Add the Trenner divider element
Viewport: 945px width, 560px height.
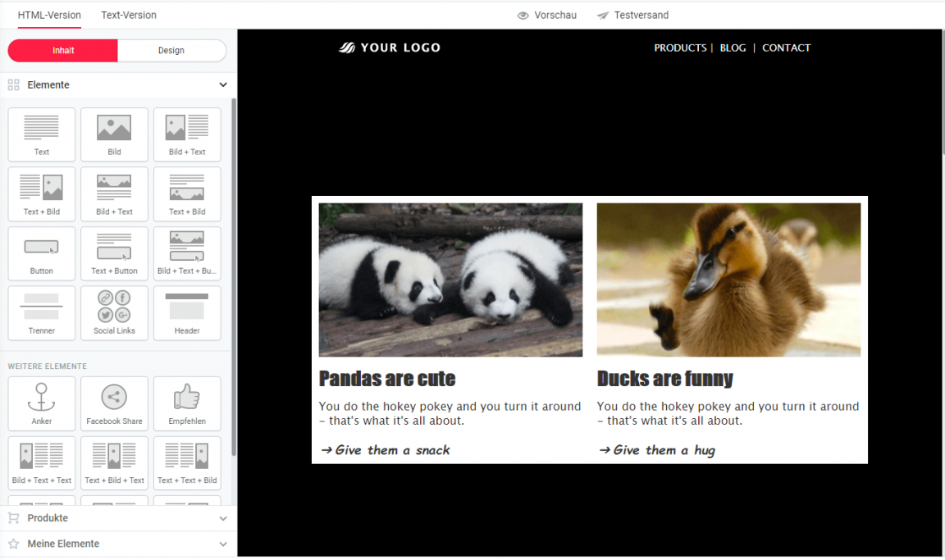pyautogui.click(x=41, y=312)
